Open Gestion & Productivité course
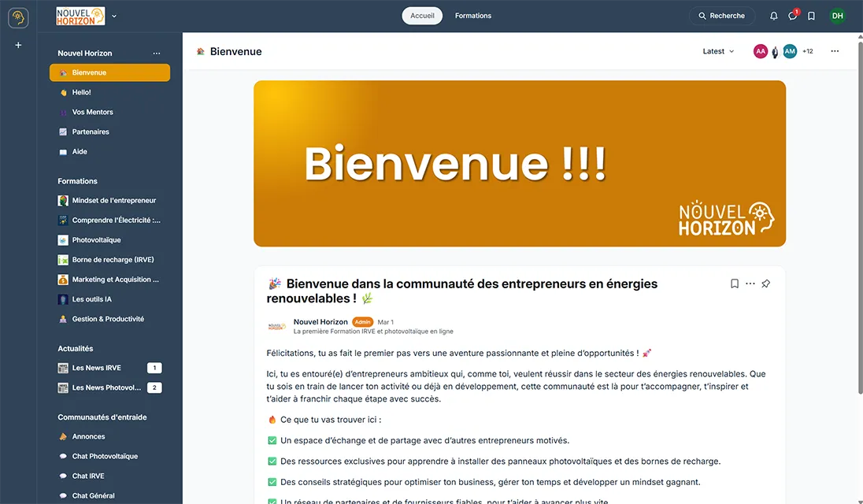863x504 pixels. click(x=109, y=319)
